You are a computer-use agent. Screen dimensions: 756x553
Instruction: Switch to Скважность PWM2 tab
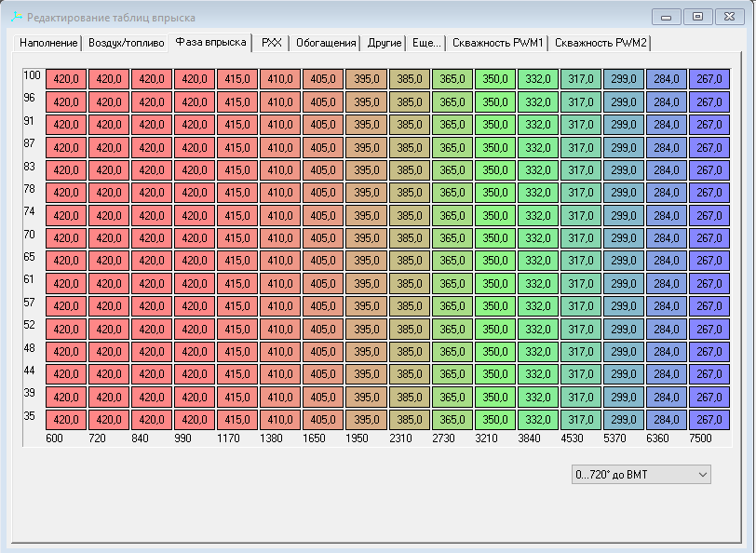601,43
